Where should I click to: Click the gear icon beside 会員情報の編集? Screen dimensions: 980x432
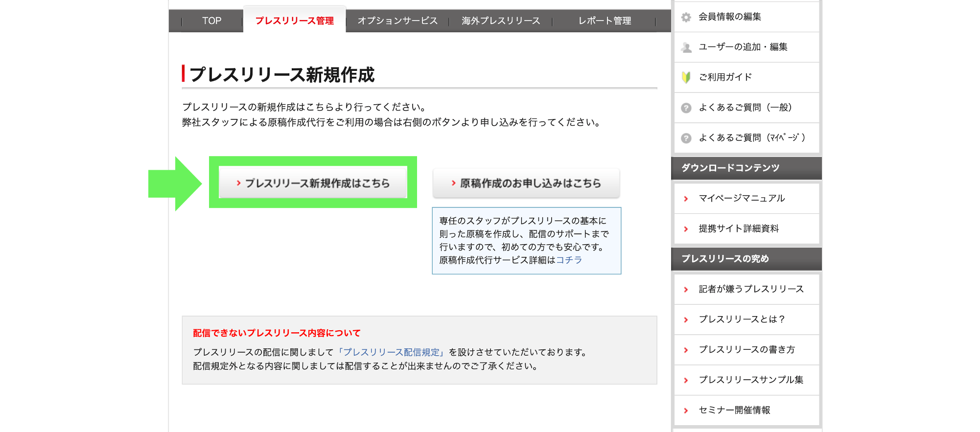click(x=686, y=17)
